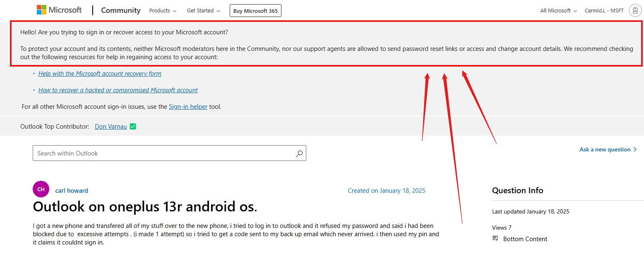This screenshot has height=254, width=644.
Task: Click the Outlook on oneplus 13r android os title
Action: click(145, 206)
